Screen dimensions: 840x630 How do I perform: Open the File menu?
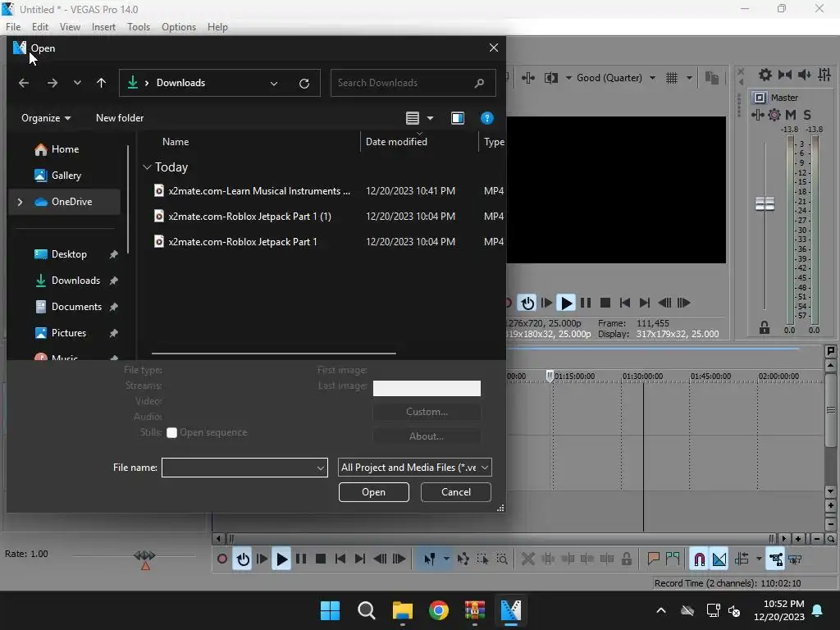pyautogui.click(x=13, y=27)
